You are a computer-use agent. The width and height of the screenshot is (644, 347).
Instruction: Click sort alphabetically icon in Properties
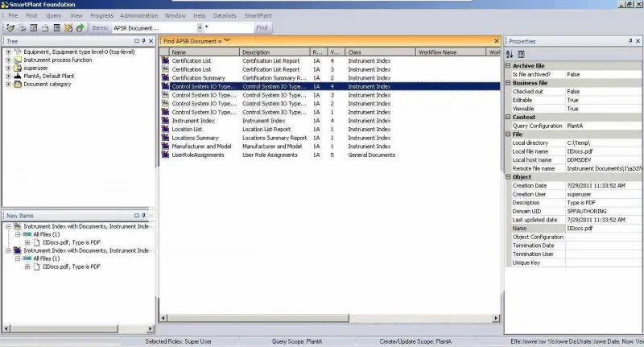pyautogui.click(x=510, y=54)
